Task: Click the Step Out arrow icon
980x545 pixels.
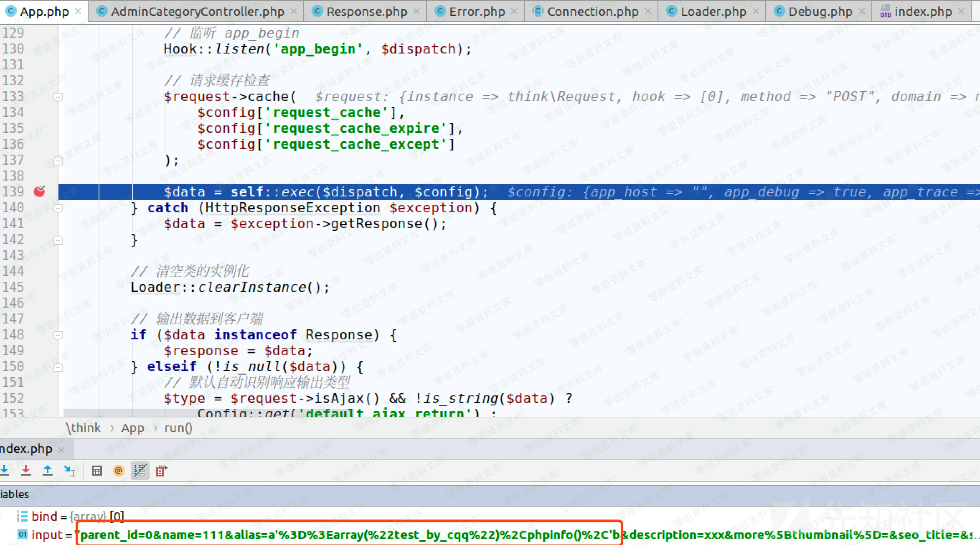Action: (48, 471)
